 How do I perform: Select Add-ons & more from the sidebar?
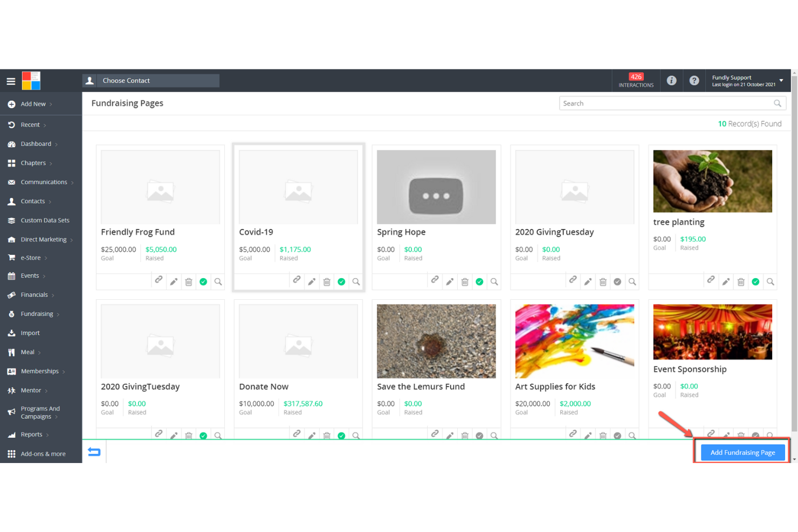point(43,453)
